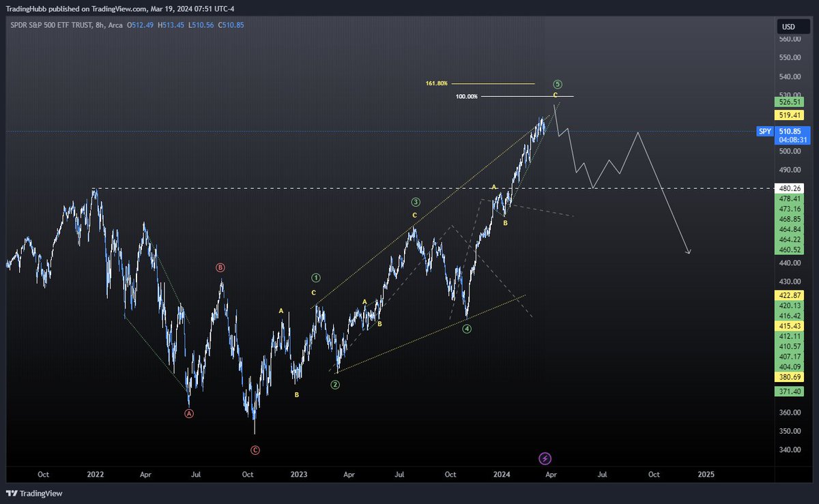Click the 2024 label on the date axis
Image resolution: width=819 pixels, height=504 pixels.
(502, 473)
